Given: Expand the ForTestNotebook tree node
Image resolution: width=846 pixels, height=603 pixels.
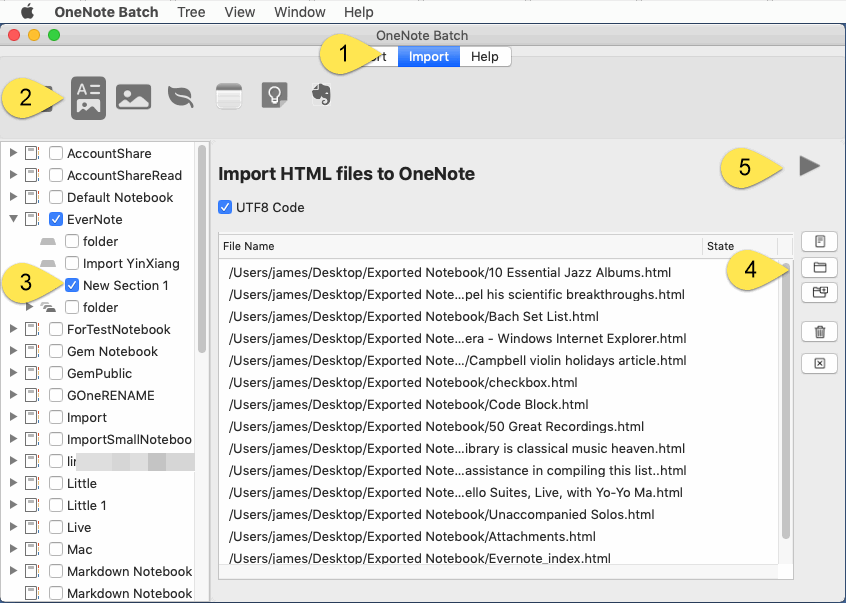Looking at the screenshot, I should click(x=13, y=329).
